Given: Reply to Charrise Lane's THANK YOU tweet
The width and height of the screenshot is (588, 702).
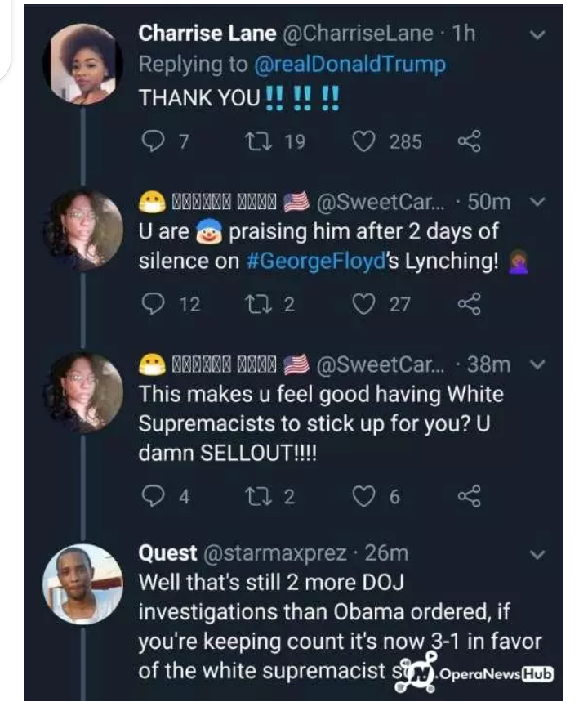Looking at the screenshot, I should pos(153,141).
